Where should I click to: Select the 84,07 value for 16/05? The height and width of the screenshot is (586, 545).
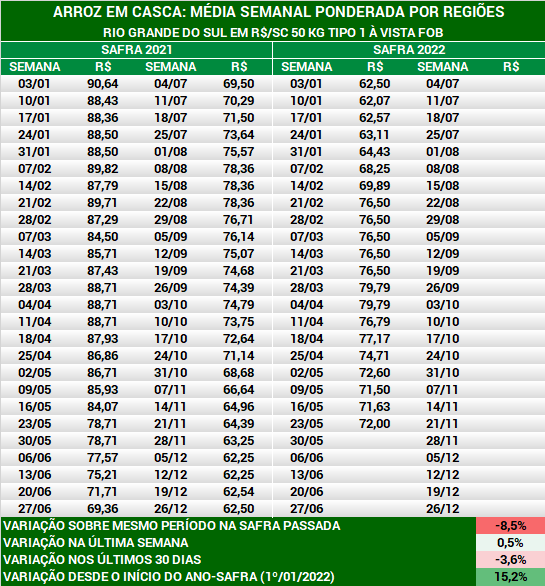103,407
